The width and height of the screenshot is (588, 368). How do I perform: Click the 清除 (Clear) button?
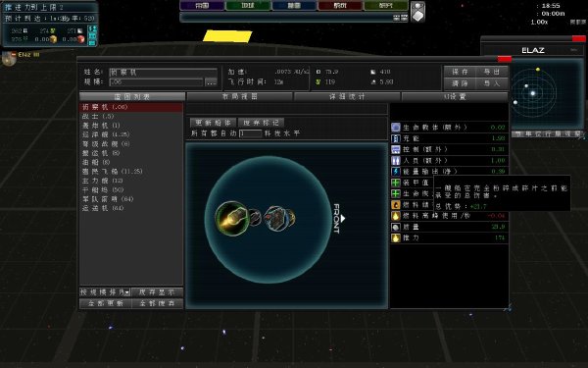[460, 83]
